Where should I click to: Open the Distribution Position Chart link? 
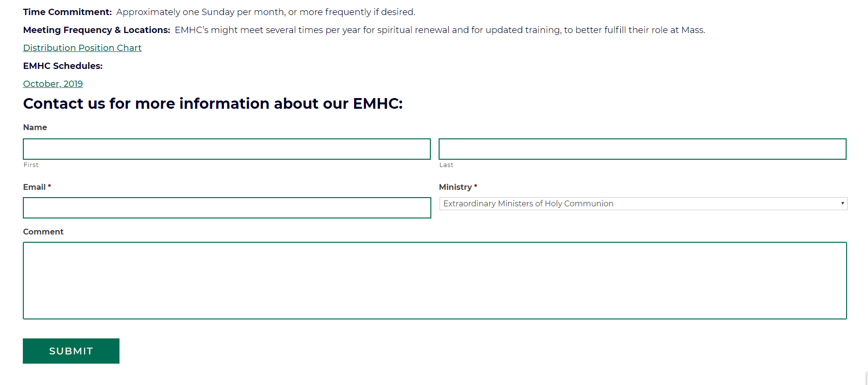click(x=82, y=48)
